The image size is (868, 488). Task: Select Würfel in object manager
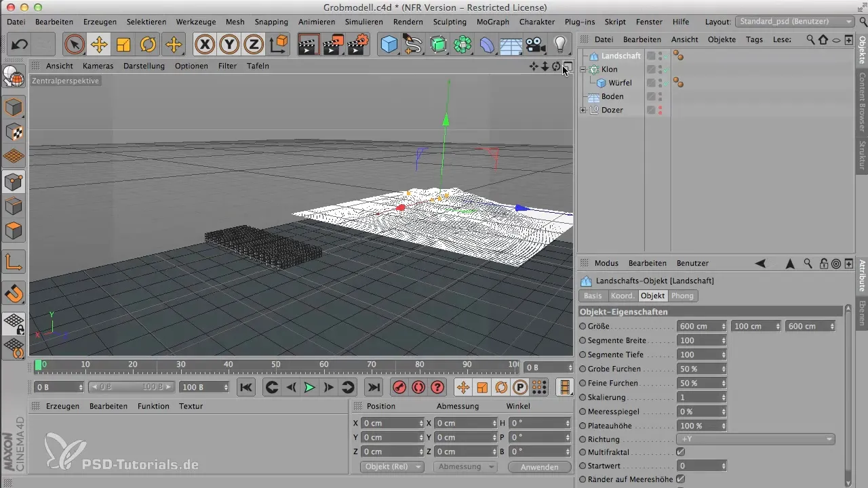(x=620, y=83)
